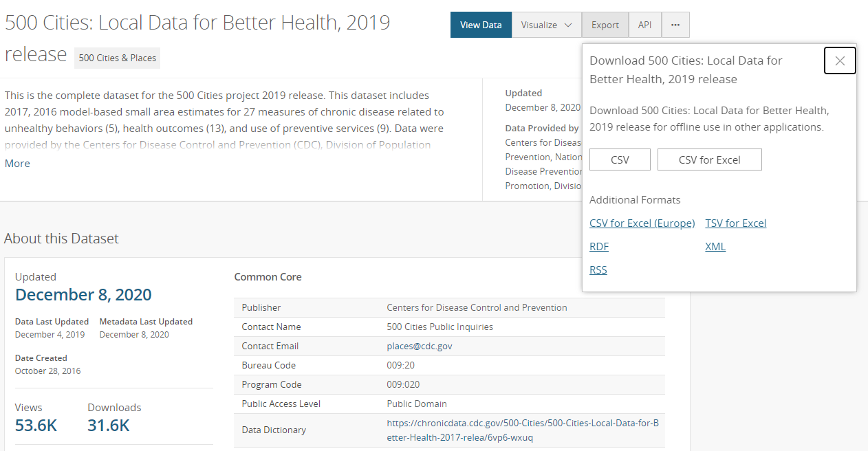
Task: Download the dataset as CSV
Action: [x=620, y=160]
